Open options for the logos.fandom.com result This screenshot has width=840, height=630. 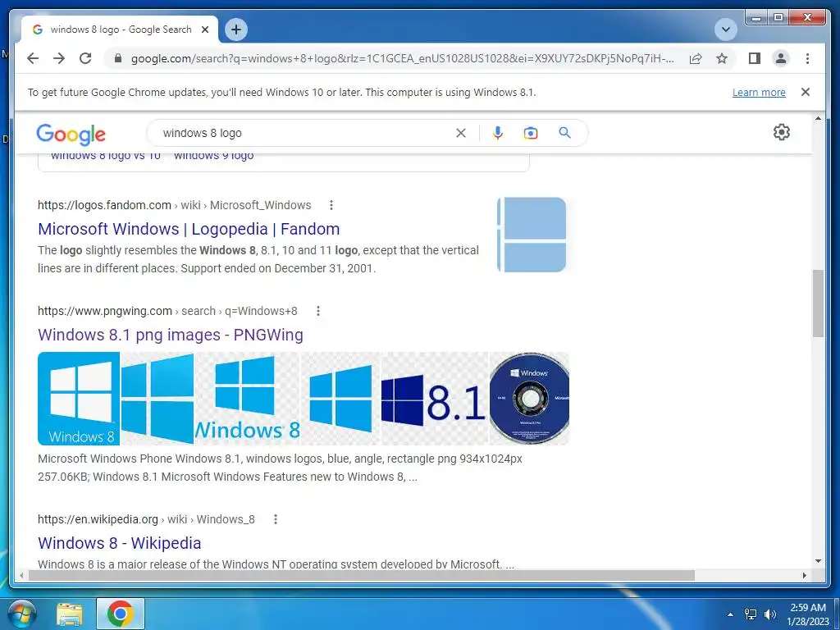coord(331,205)
